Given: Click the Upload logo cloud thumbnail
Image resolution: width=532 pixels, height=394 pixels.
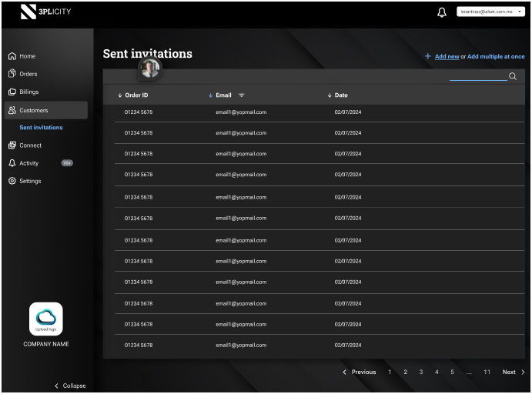Looking at the screenshot, I should coord(45,319).
